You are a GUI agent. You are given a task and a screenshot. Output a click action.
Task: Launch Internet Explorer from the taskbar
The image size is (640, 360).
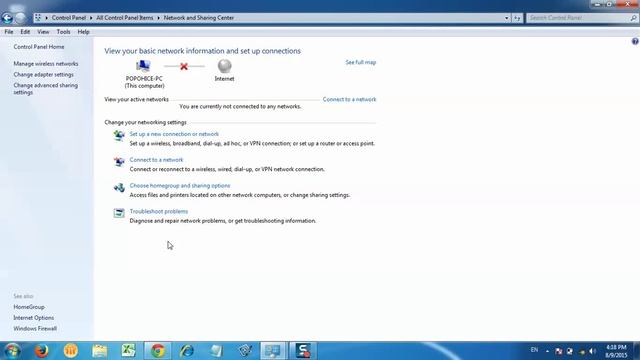coord(187,351)
